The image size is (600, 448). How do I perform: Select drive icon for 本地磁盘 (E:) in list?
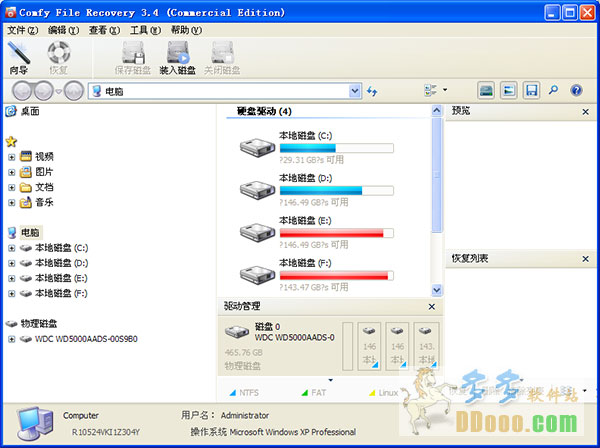(258, 232)
